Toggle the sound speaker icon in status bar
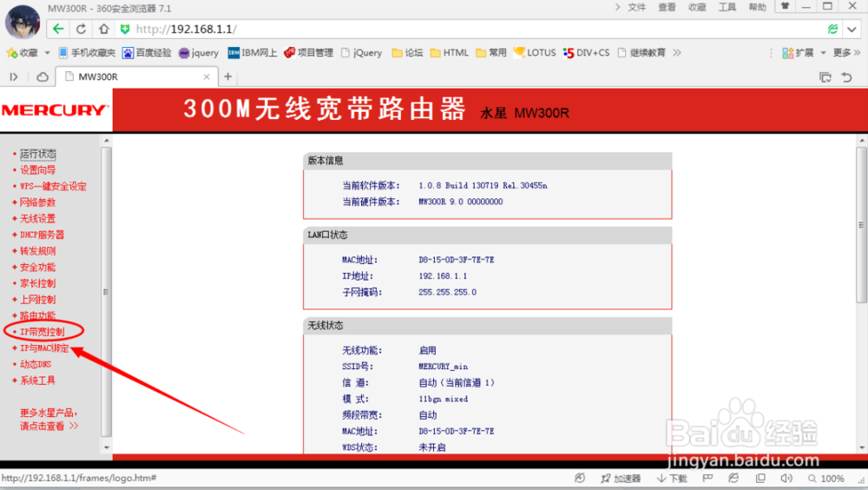 click(786, 479)
